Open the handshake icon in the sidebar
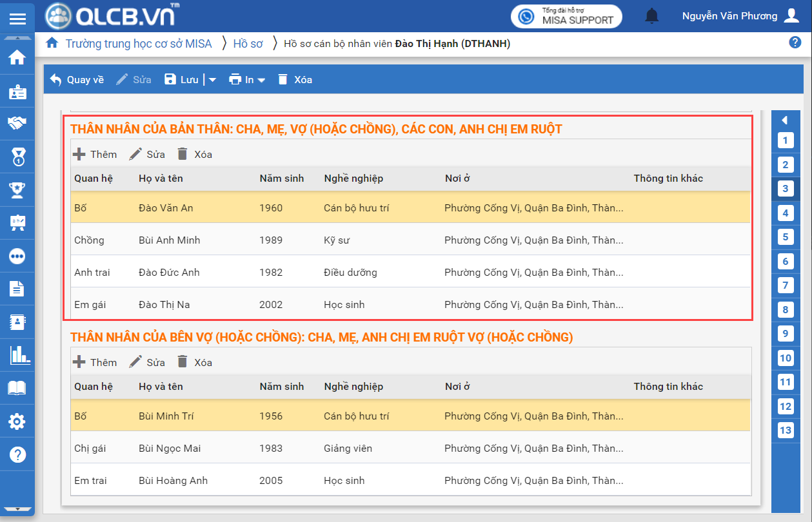Image resolution: width=812 pixels, height=522 pixels. tap(17, 122)
